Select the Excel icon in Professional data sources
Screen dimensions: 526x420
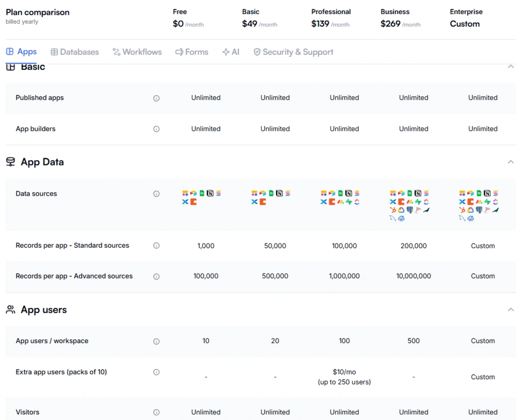[x=323, y=202]
